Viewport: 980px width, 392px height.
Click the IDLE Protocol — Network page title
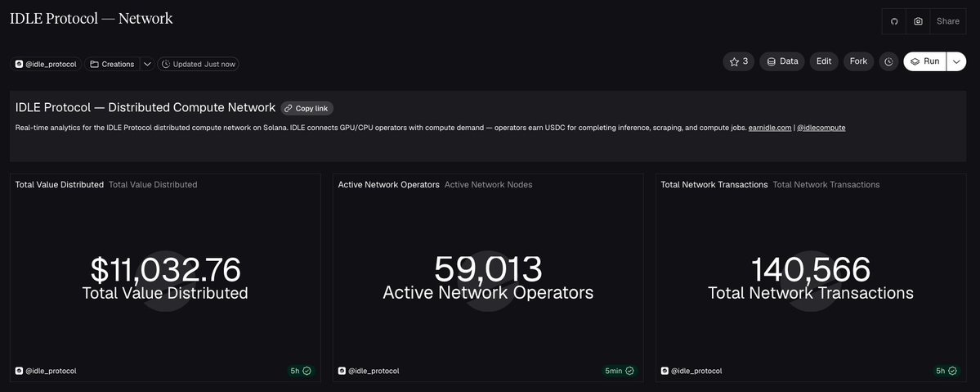tap(92, 19)
